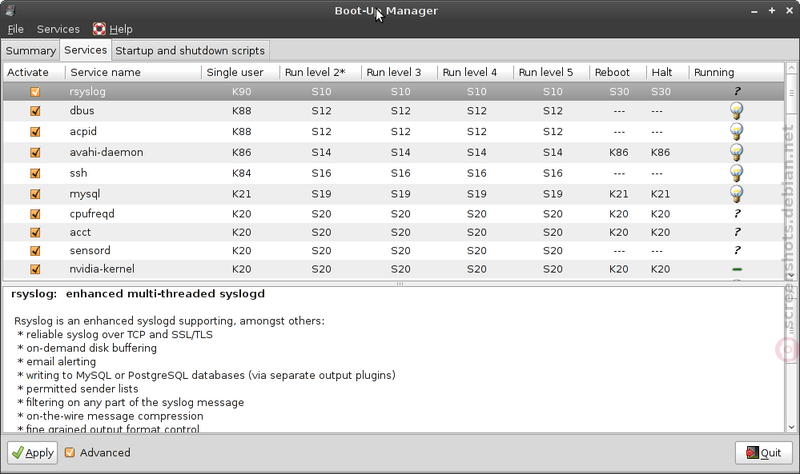
Task: Select the mysql service name
Action: [x=85, y=194]
